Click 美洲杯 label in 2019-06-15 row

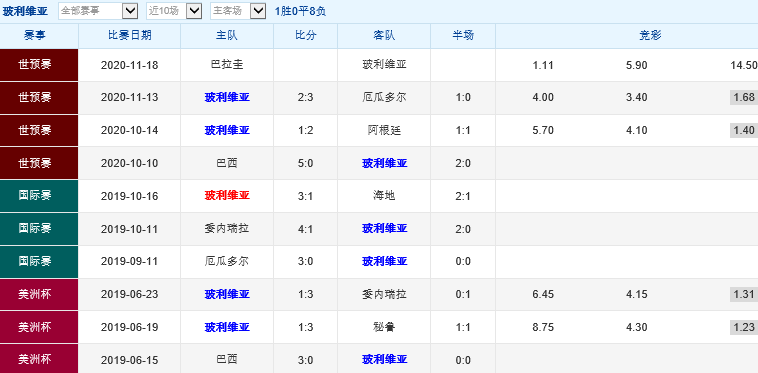click(x=35, y=359)
